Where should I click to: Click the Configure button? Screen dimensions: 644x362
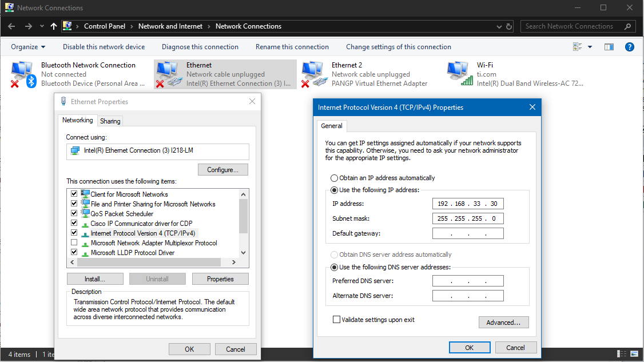pyautogui.click(x=223, y=170)
